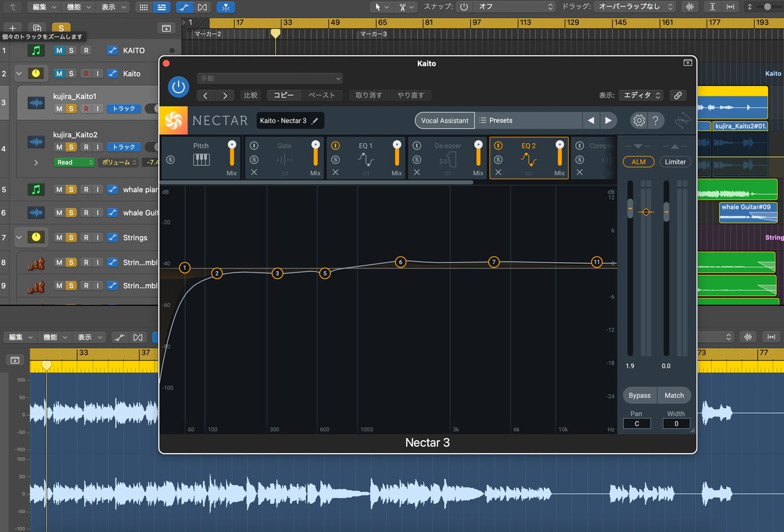Open the Vocal Assistant
Viewport: 784px width, 532px height.
(445, 120)
